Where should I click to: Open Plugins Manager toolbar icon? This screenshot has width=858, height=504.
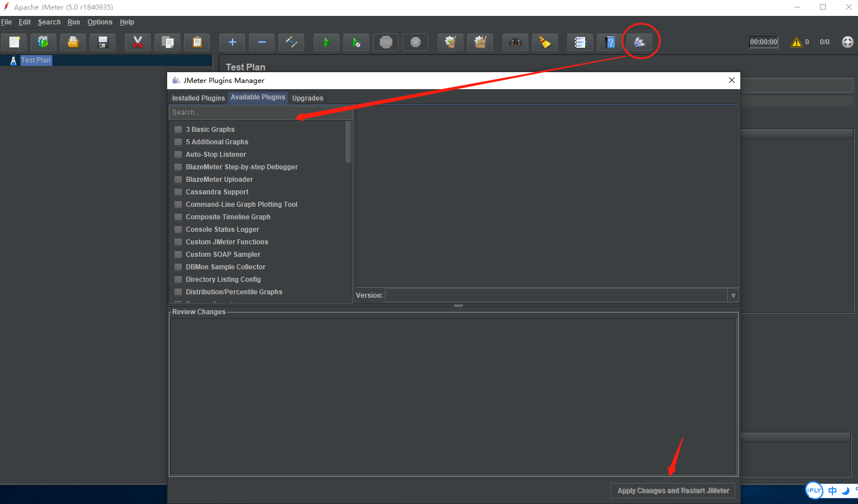(x=640, y=42)
